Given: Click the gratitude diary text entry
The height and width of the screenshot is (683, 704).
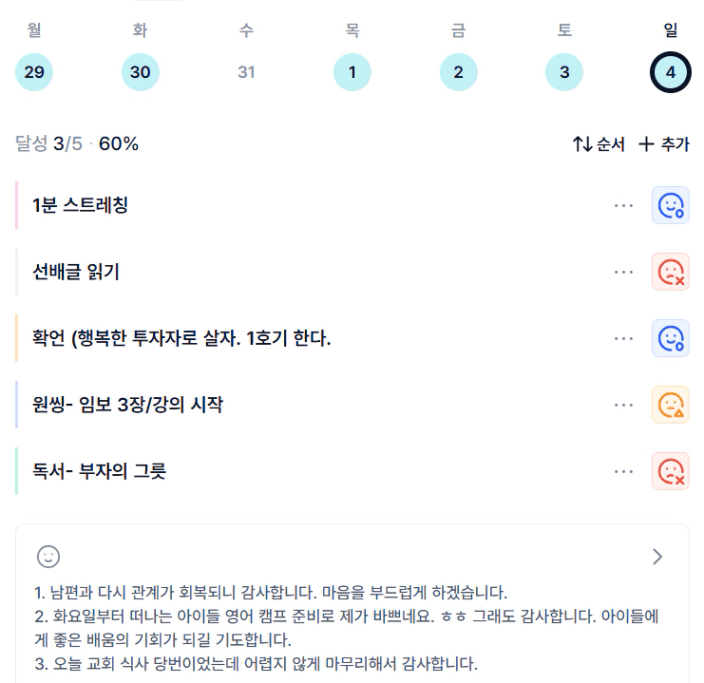Looking at the screenshot, I should pos(340,627).
